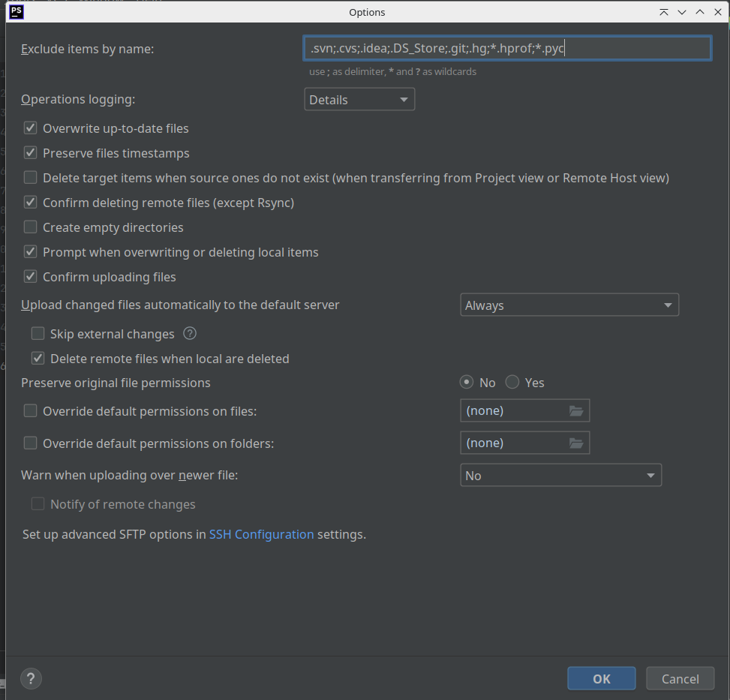This screenshot has width=730, height=700.
Task: Disable Confirm uploading files checkbox
Action: coord(31,277)
